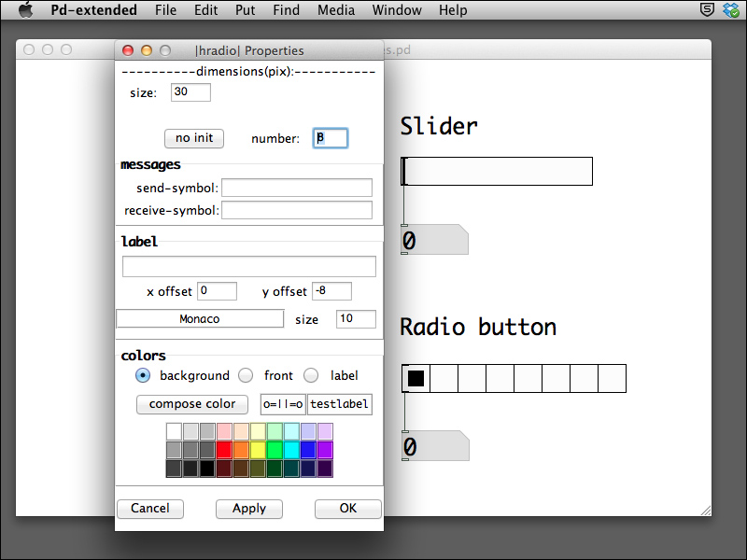Open the Window menu
The image size is (747, 560).
point(396,10)
